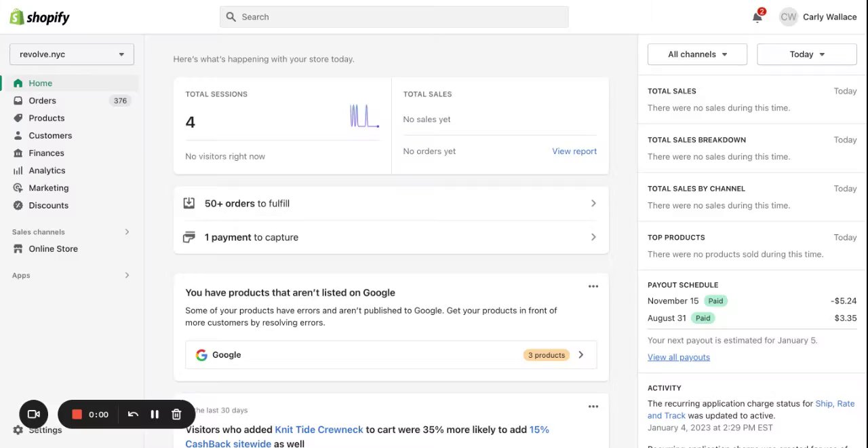The width and height of the screenshot is (868, 448).
Task: Click the Discounts badge icon
Action: tap(18, 206)
